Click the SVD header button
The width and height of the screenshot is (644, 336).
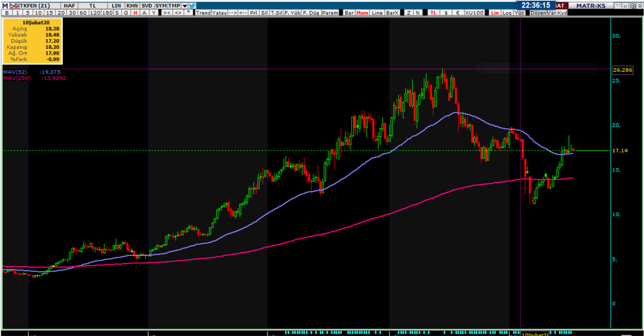click(x=147, y=5)
